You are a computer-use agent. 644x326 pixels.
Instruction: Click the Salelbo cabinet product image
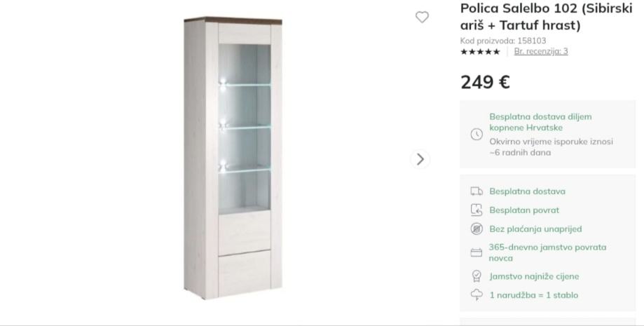(x=233, y=158)
